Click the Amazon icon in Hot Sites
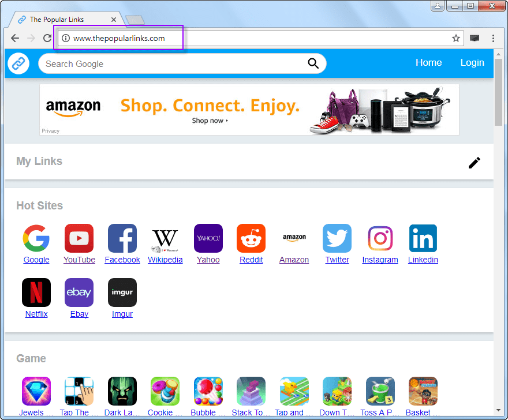 [294, 238]
